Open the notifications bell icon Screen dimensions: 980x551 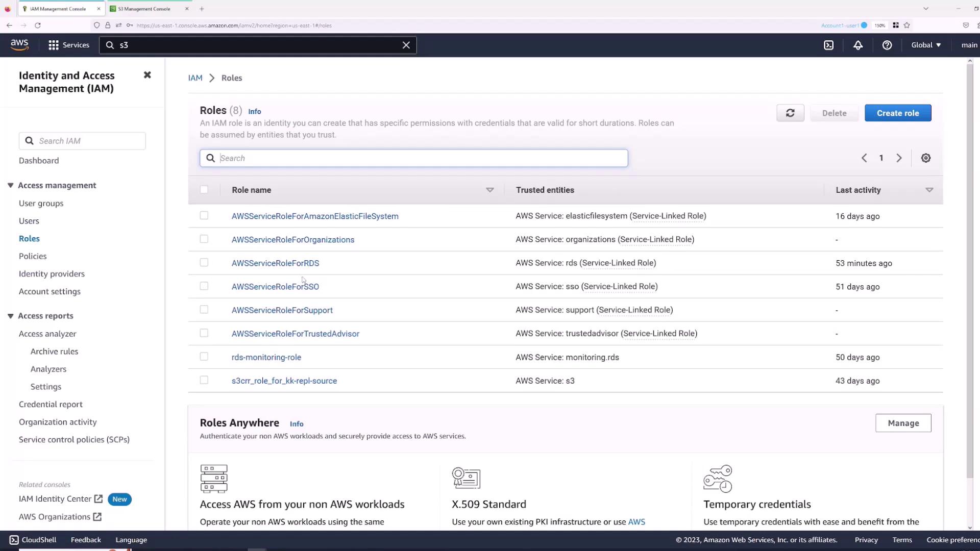[858, 45]
